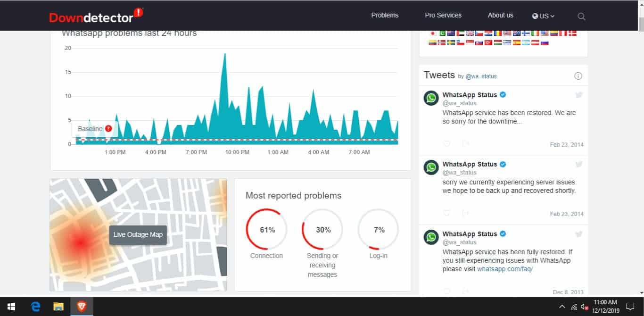Select the Greece flag
Viewport: 644px width, 316px height.
507,42
